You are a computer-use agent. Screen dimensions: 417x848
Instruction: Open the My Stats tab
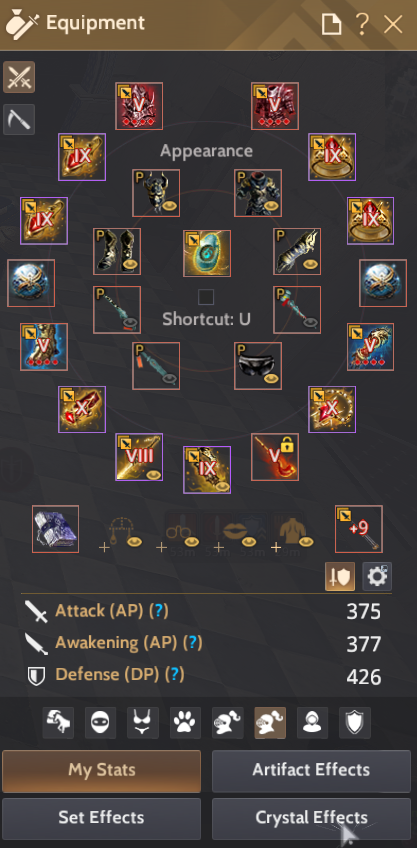[x=102, y=771]
